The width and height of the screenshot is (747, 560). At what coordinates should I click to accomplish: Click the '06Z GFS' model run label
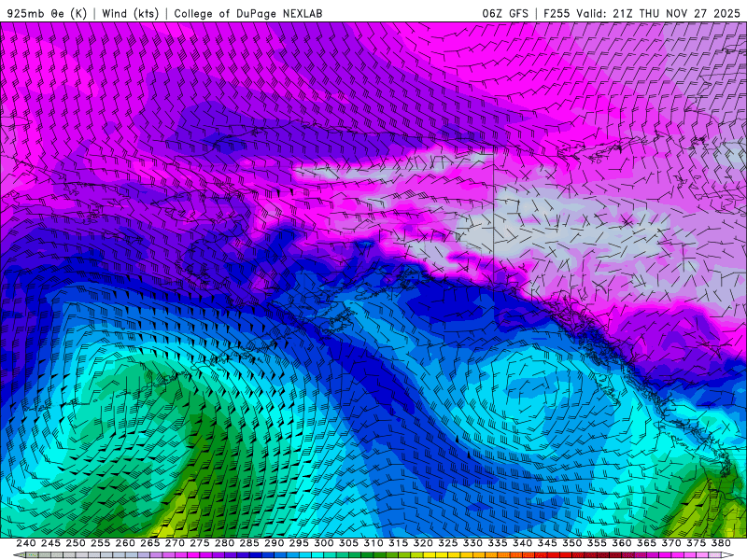coord(505,13)
